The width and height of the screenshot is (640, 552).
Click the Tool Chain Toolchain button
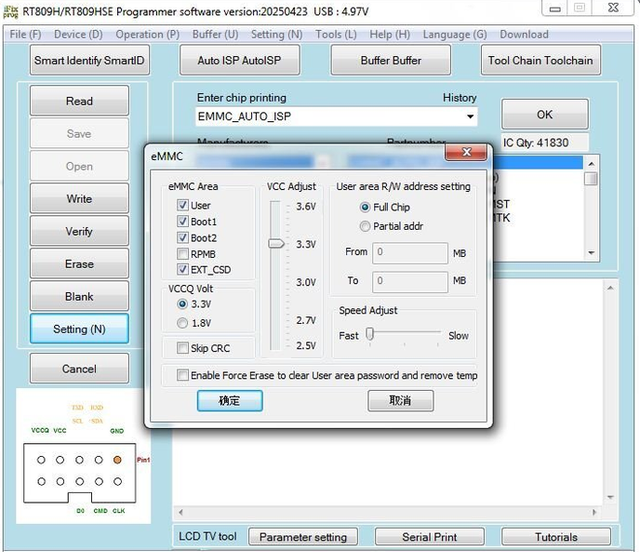(x=541, y=60)
